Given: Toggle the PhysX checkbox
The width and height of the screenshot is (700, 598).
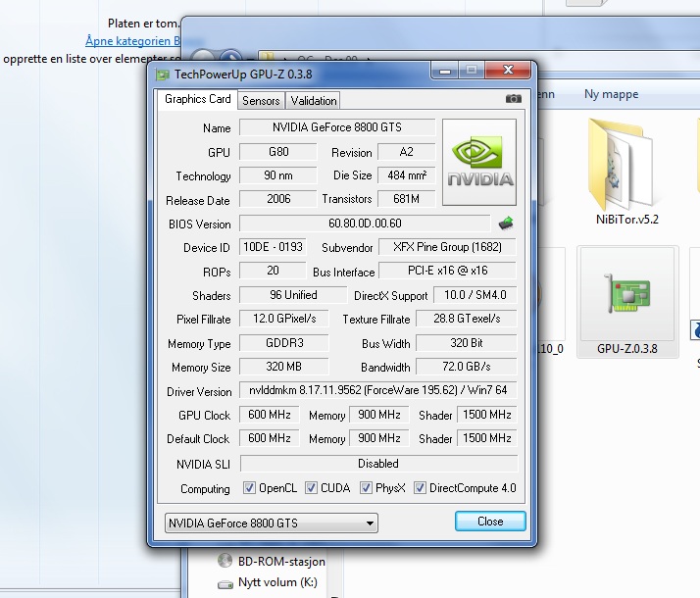Looking at the screenshot, I should [x=367, y=488].
